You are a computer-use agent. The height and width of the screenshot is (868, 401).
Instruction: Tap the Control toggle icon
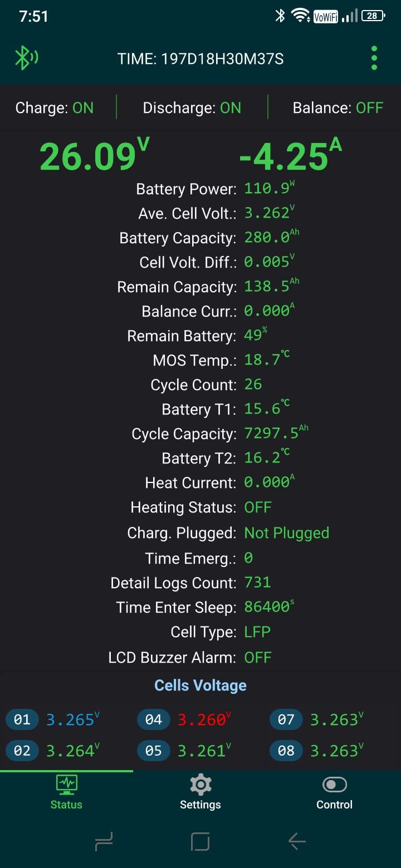click(334, 785)
